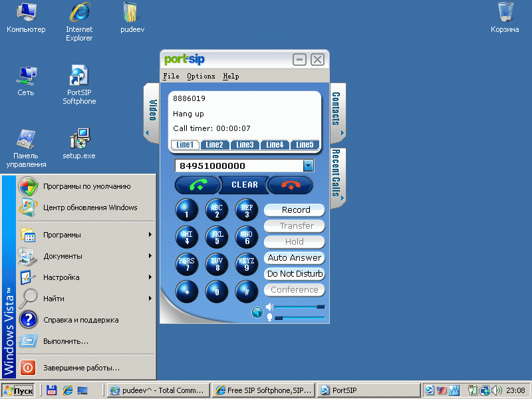Switch to the Line3 tab

245,145
